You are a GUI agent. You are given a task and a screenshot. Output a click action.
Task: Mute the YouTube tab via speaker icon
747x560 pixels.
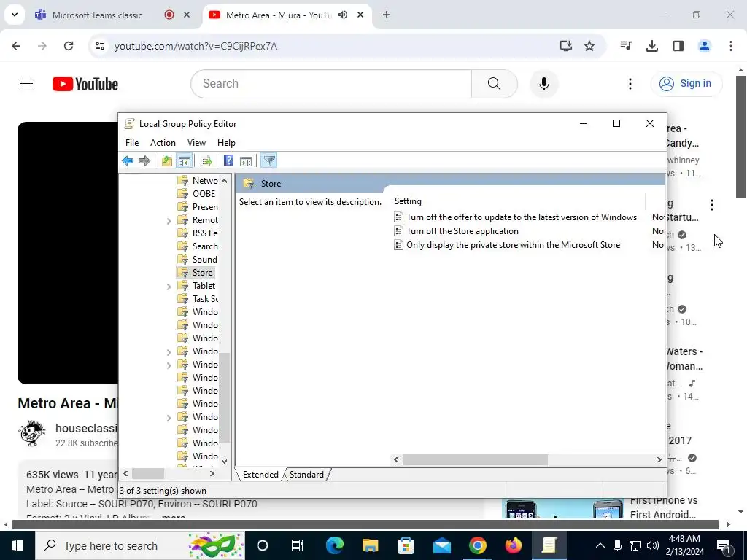click(343, 15)
